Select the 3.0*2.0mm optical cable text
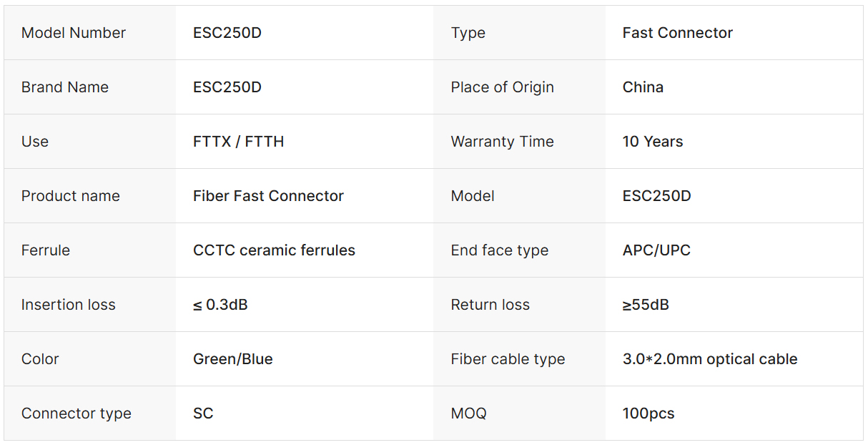 pos(709,359)
